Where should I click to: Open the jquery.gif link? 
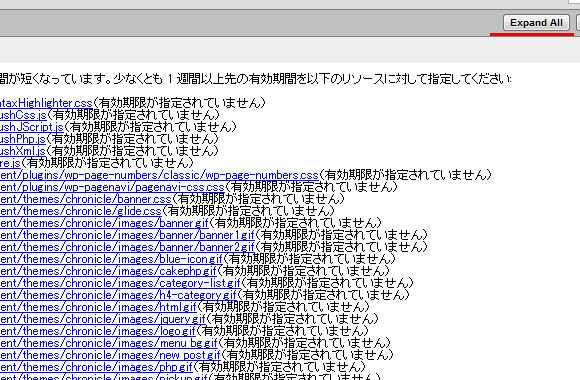[x=102, y=319]
